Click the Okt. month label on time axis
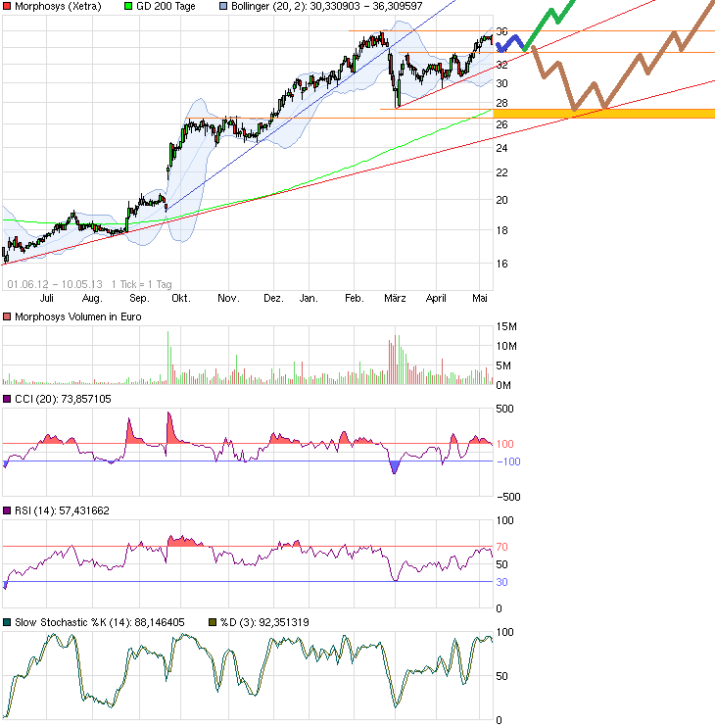This screenshot has height=728, width=715. click(179, 298)
